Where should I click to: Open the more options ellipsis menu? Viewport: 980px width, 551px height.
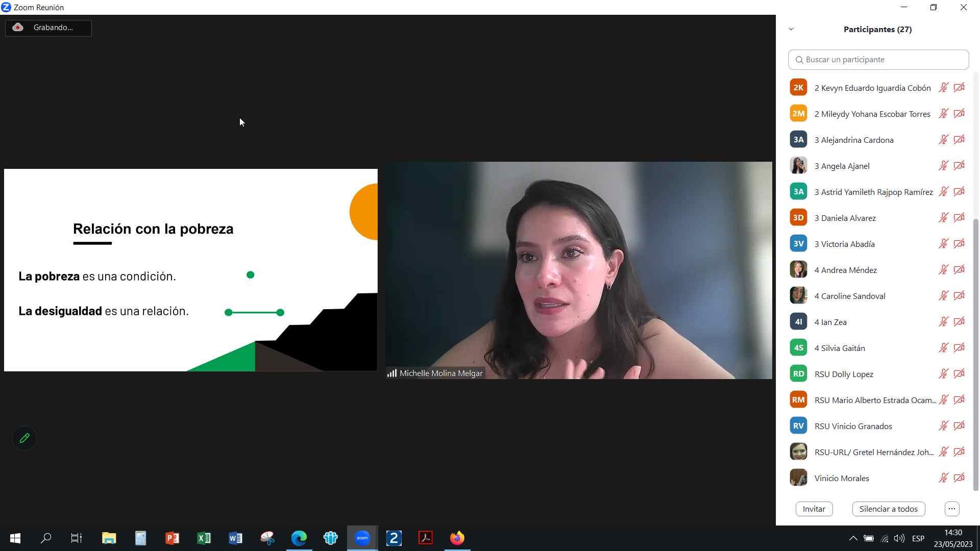(951, 509)
